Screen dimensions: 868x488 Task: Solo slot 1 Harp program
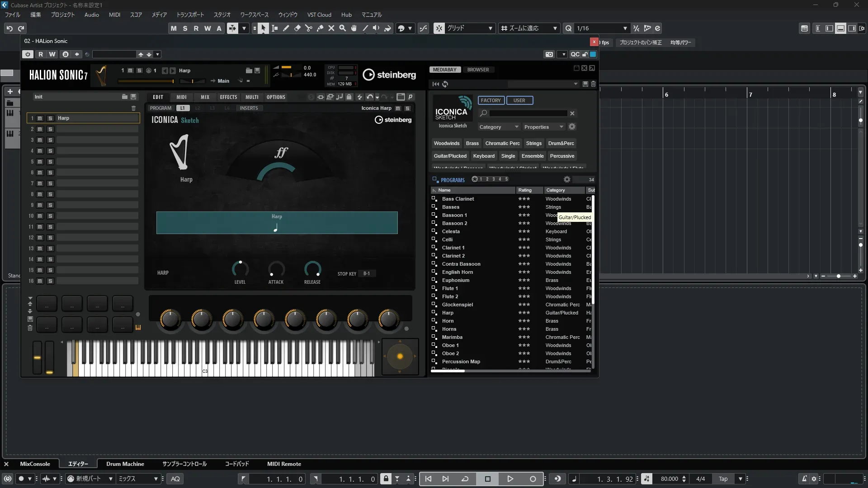pos(50,118)
